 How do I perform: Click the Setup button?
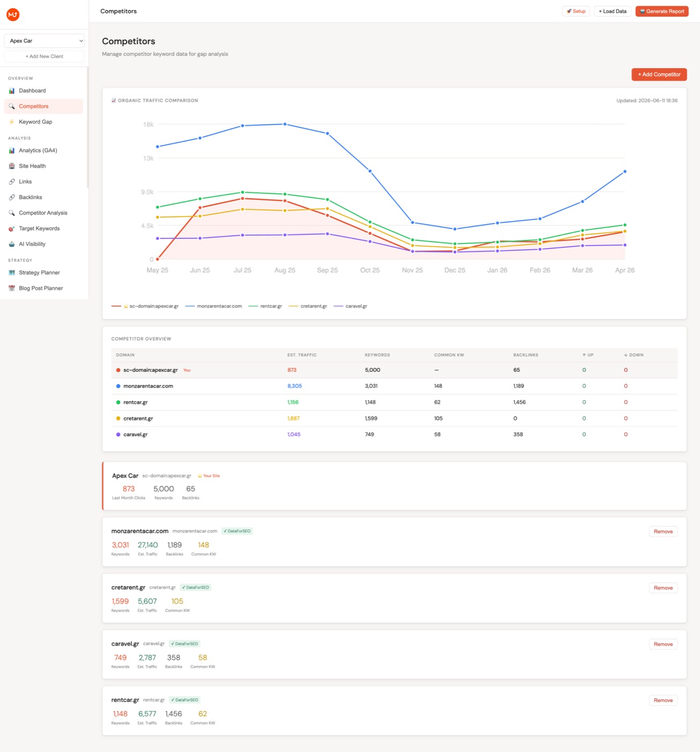coord(576,11)
